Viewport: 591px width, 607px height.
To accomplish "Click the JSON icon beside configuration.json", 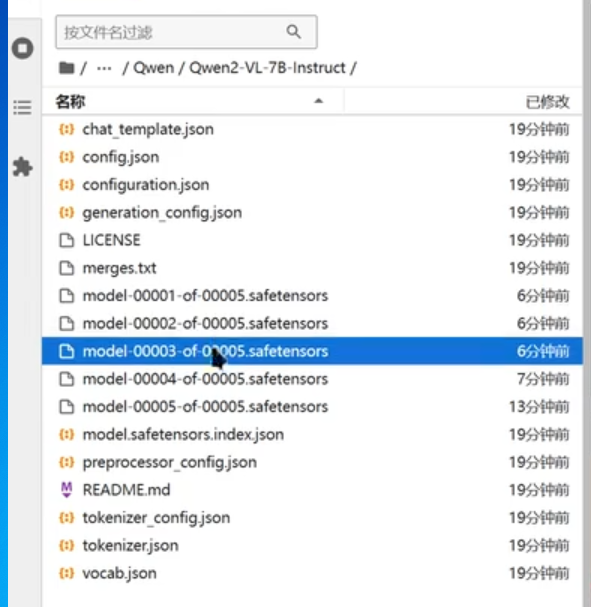I will pyautogui.click(x=67, y=185).
